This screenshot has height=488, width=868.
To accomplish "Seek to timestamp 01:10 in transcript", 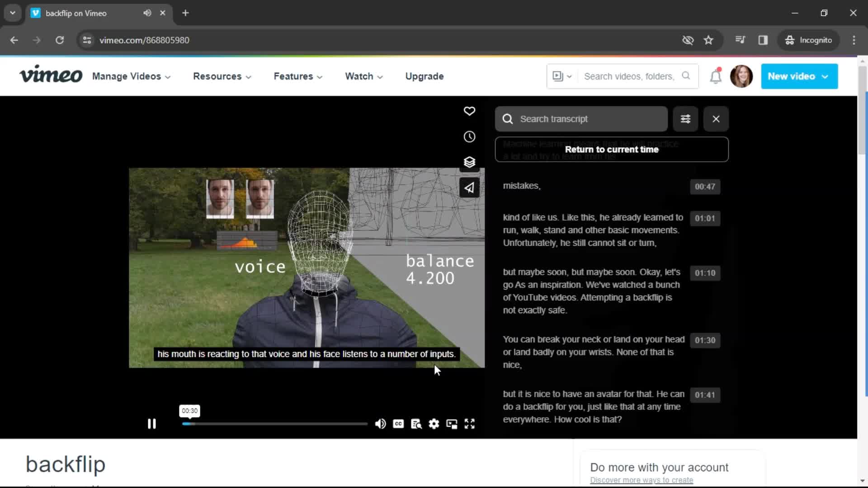I will (x=706, y=273).
